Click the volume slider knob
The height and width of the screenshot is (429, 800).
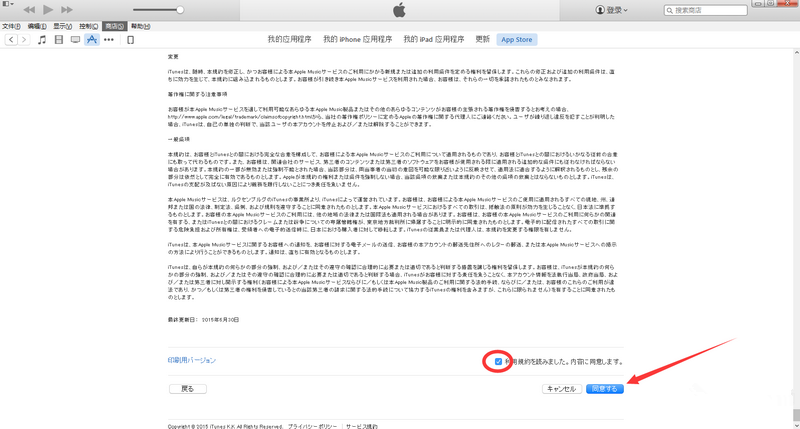coord(180,10)
